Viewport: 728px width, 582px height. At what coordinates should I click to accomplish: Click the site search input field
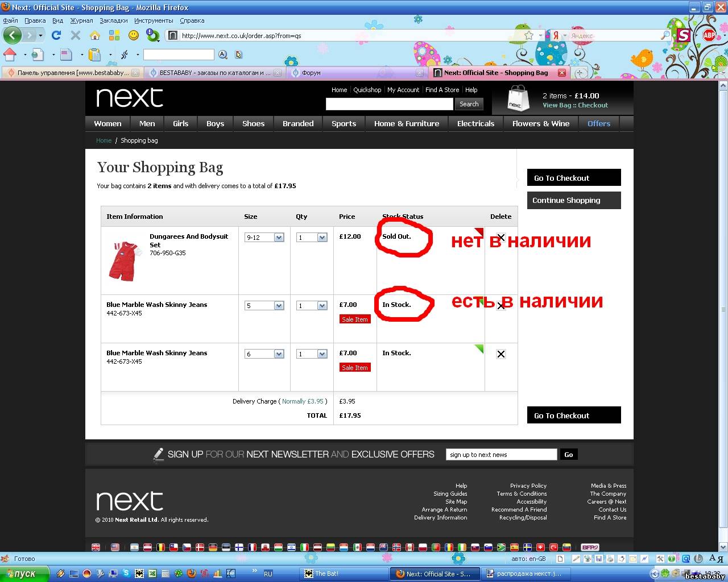[390, 104]
